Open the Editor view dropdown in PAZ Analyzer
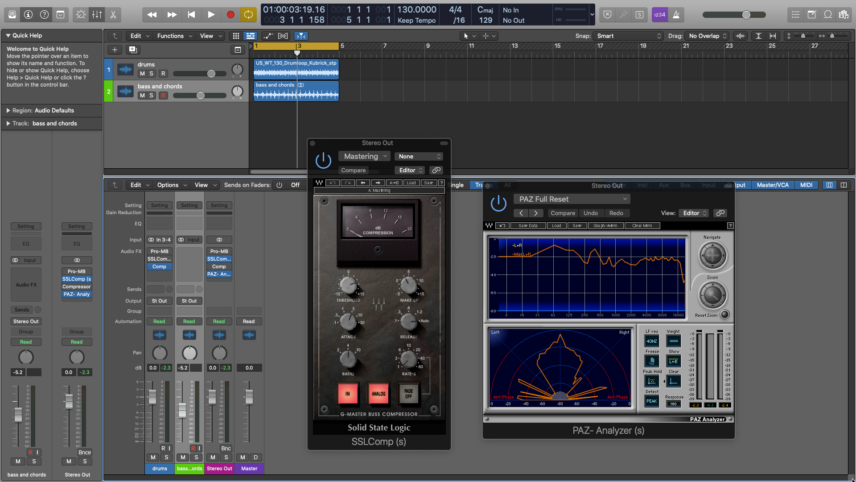This screenshot has width=856, height=482. coord(693,213)
